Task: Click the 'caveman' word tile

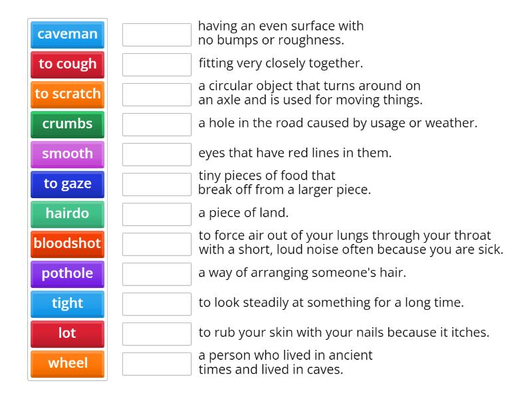Action: tap(67, 34)
